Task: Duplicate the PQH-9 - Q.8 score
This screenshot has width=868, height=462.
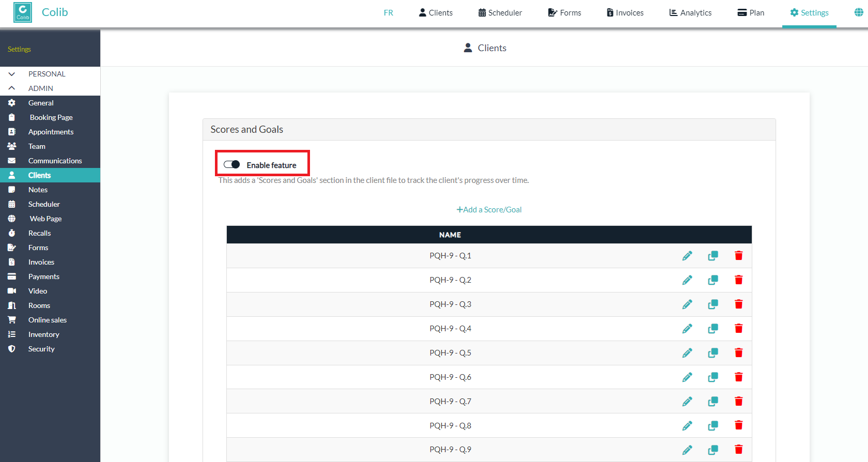Action: [713, 426]
